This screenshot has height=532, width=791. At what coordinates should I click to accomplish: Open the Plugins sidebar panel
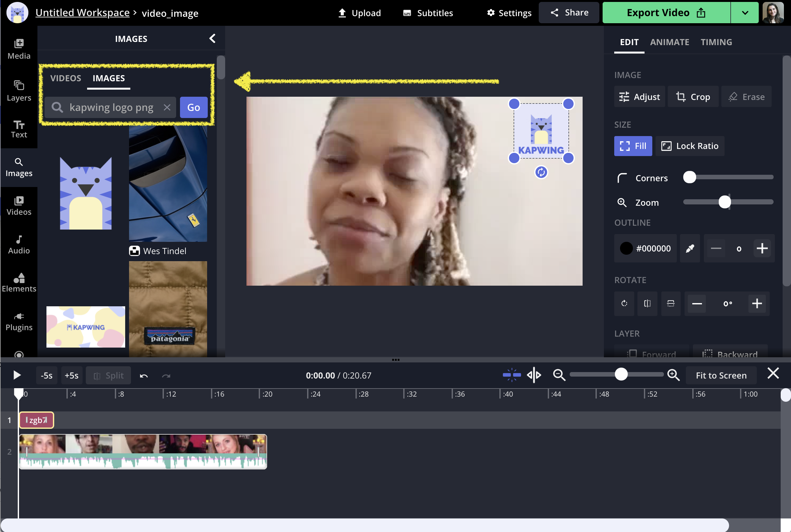point(19,321)
